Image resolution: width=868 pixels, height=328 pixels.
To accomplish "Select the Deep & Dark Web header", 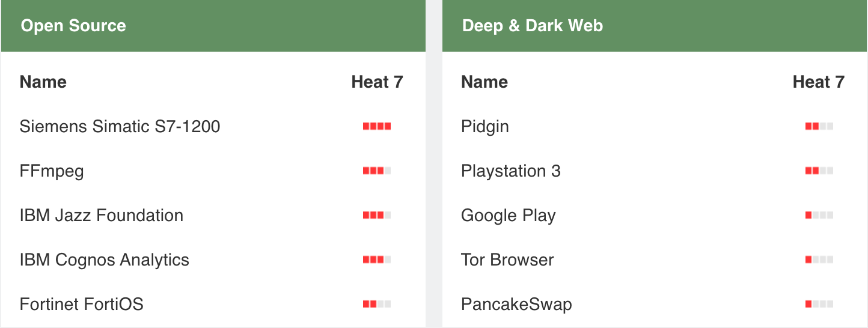I will pos(532,26).
